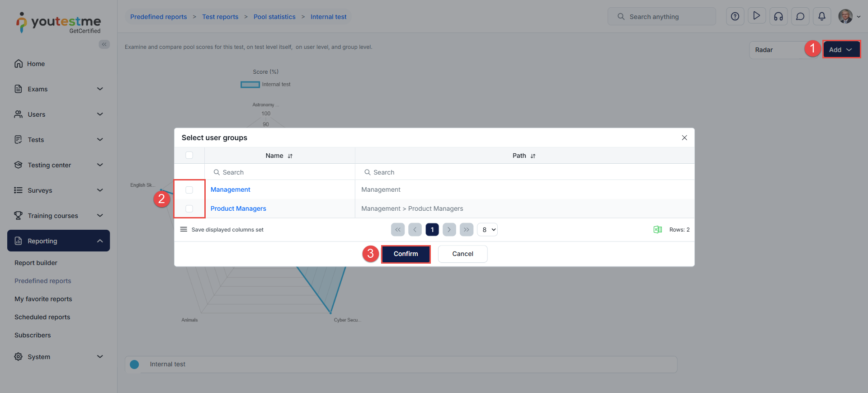The image size is (868, 393).
Task: Click the Home icon in sidebar
Action: pos(19,64)
